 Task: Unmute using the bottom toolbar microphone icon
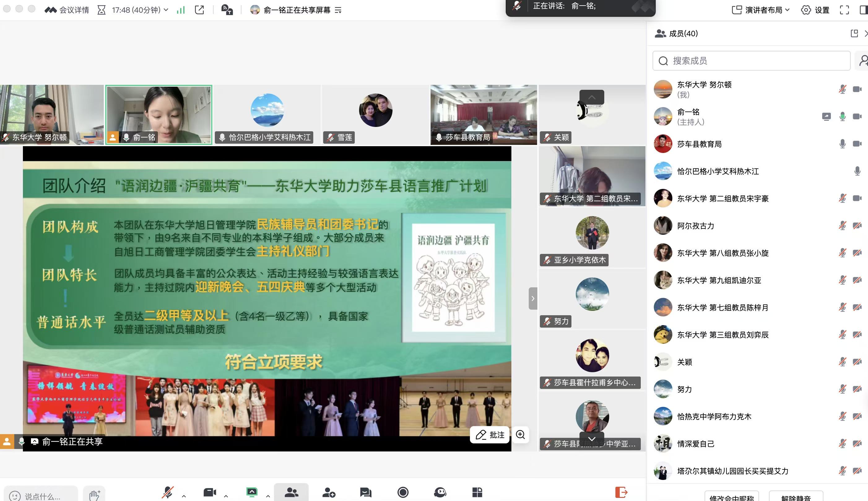click(168, 492)
